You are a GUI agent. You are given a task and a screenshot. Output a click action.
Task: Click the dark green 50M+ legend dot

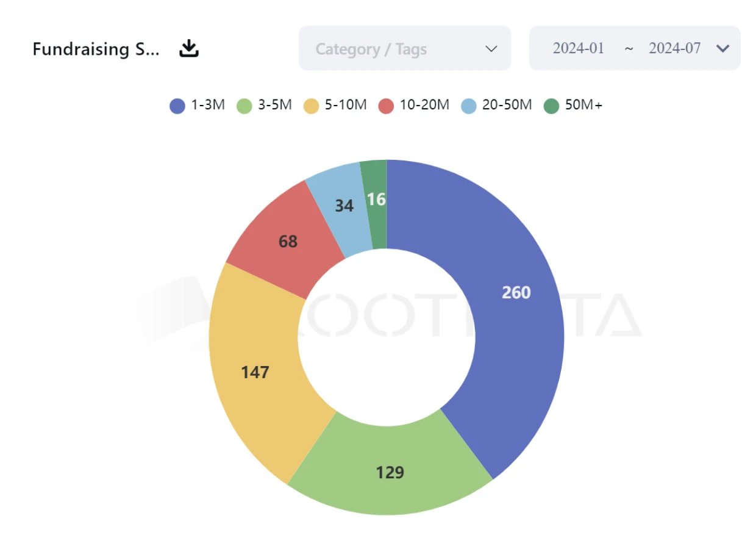pyautogui.click(x=551, y=106)
